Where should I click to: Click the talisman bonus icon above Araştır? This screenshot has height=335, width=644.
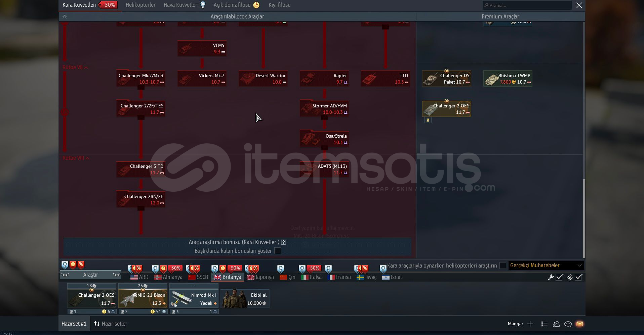point(65,265)
